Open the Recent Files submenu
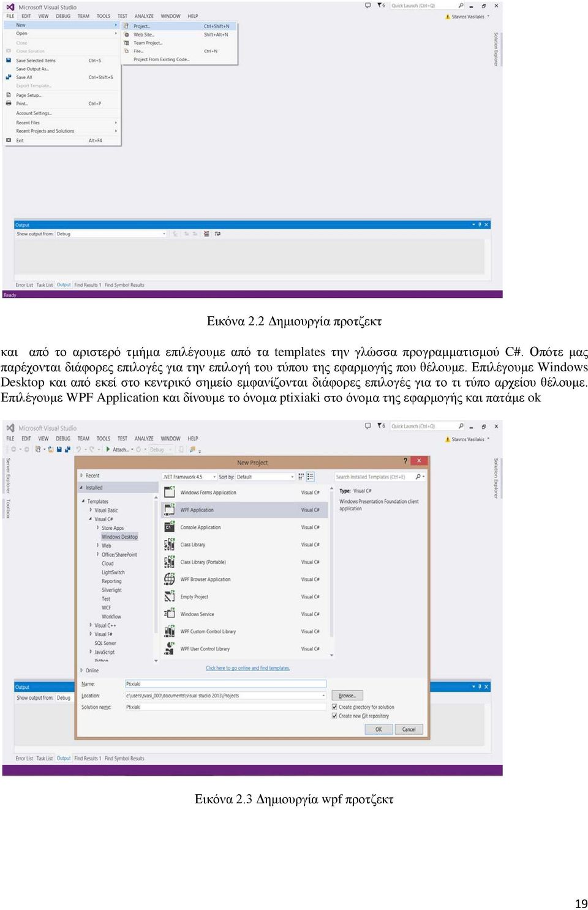Image resolution: width=588 pixels, height=910 pixels. (x=61, y=123)
